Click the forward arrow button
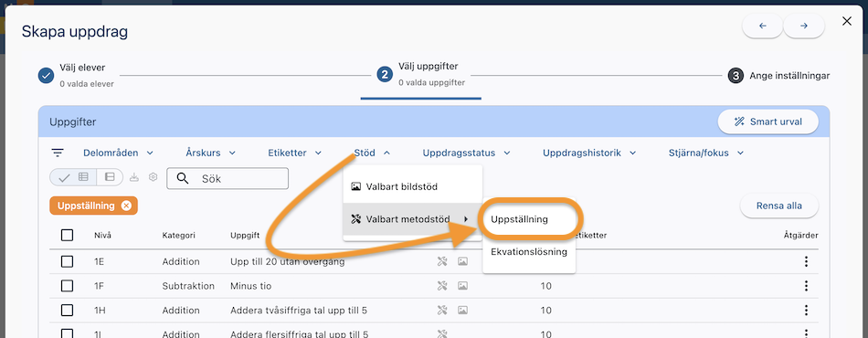This screenshot has width=868, height=338. (804, 26)
